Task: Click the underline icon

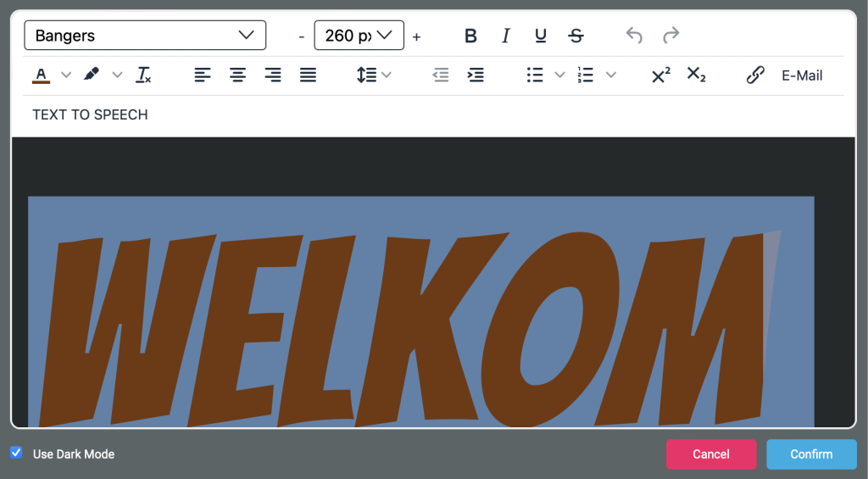Action: coord(541,36)
